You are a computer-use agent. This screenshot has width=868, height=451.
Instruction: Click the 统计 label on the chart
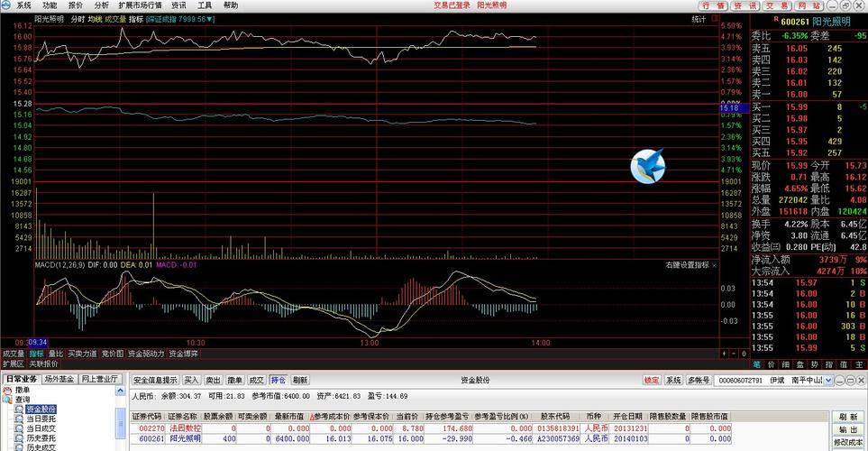pyautogui.click(x=699, y=19)
